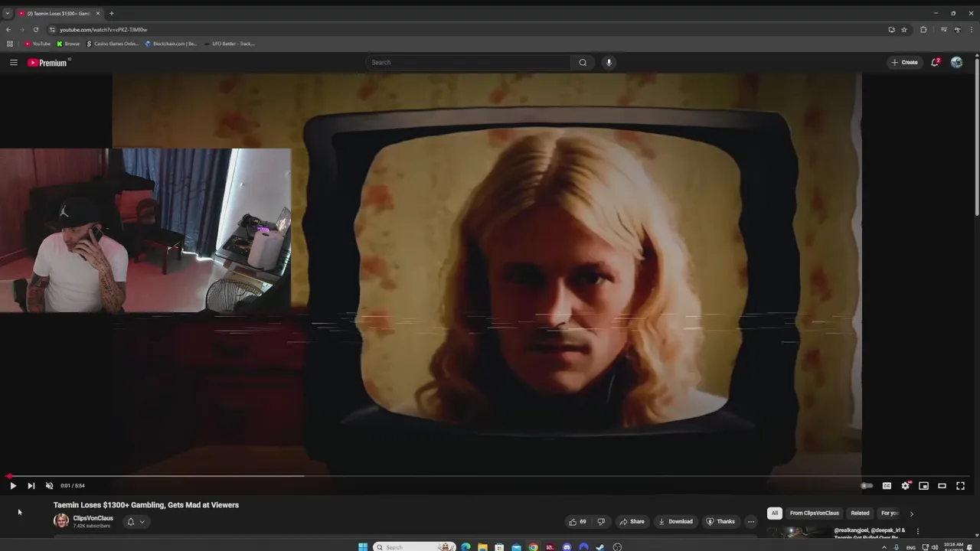Open more actions ellipsis under video

point(750,521)
